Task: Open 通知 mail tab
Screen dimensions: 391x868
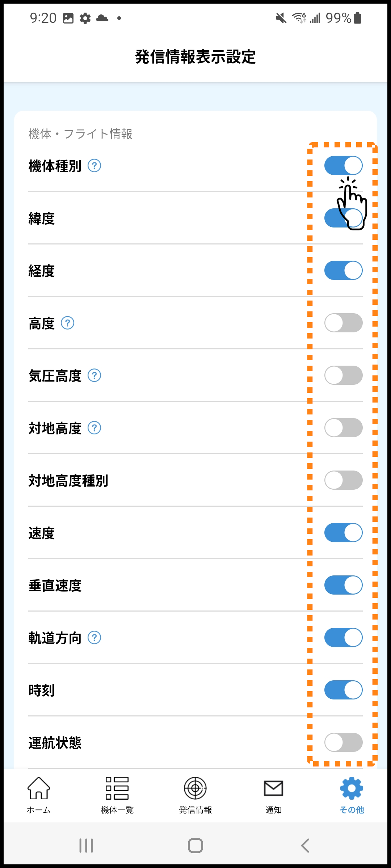Action: pyautogui.click(x=273, y=795)
